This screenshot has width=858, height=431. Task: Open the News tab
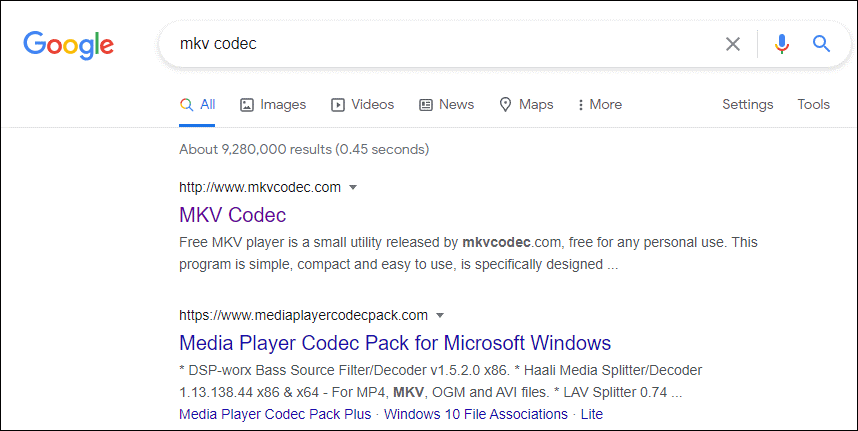pyautogui.click(x=447, y=104)
